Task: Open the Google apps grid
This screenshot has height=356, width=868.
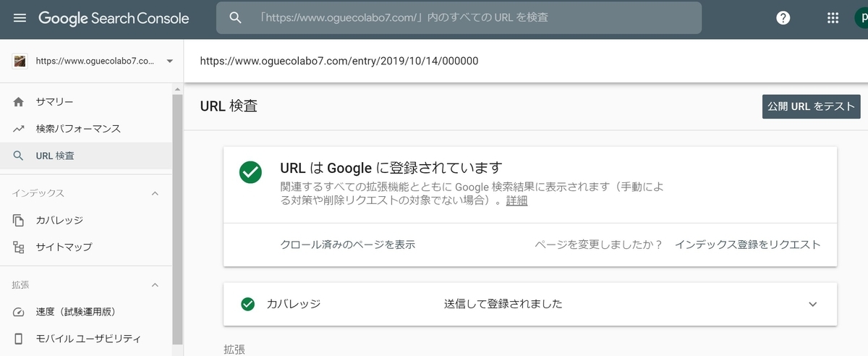Action: [x=833, y=18]
